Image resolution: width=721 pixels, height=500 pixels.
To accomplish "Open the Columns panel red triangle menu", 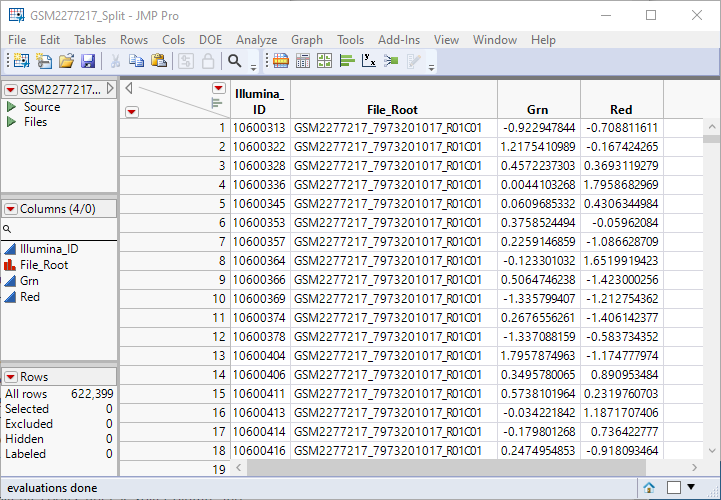I will point(11,209).
